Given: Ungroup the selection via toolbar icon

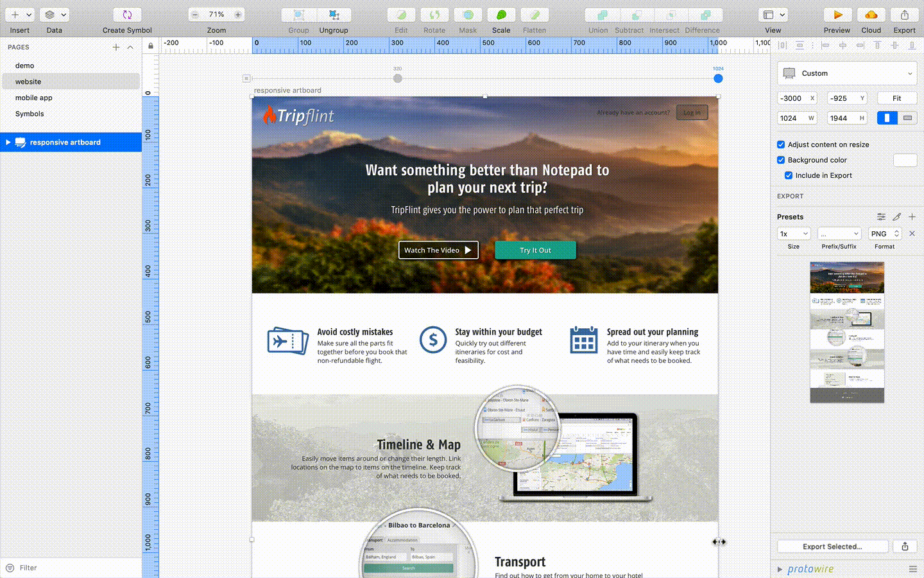Looking at the screenshot, I should pos(334,15).
